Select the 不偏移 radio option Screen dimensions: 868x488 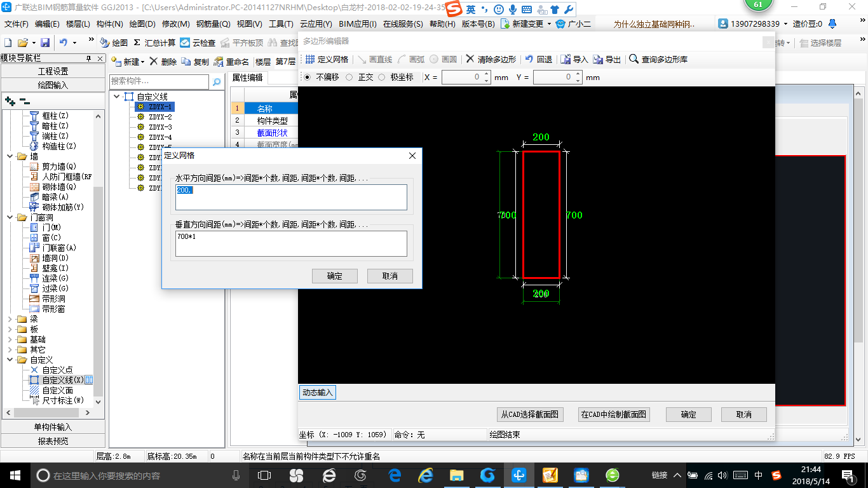(308, 77)
